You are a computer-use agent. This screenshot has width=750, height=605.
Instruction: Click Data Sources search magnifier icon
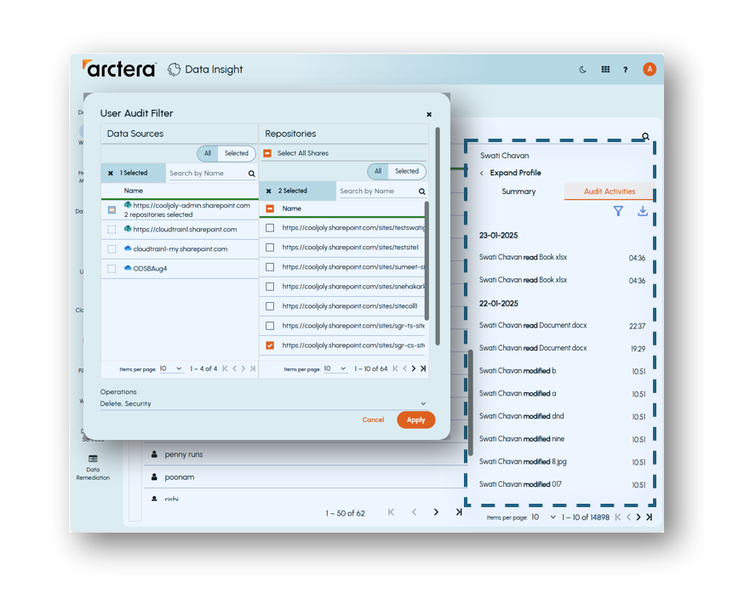(x=252, y=174)
